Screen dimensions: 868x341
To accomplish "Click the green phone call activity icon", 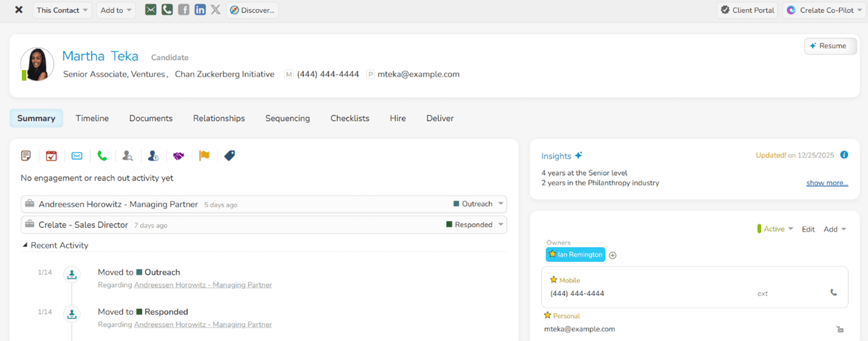I will click(x=102, y=156).
